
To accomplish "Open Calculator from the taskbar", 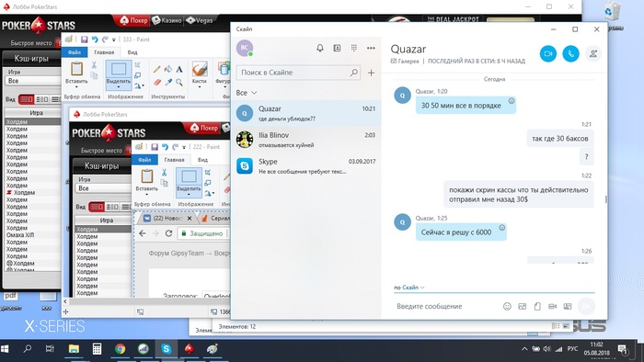I will click(x=97, y=349).
